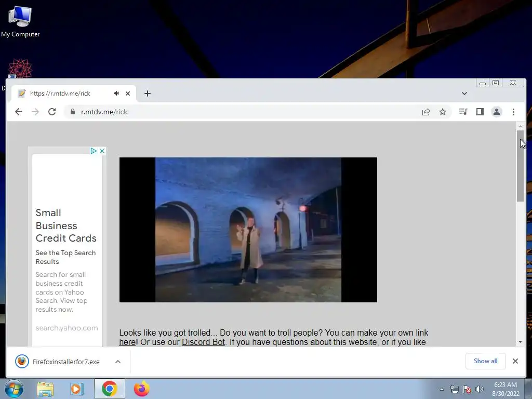Click the page scrollbar up arrow
The width and height of the screenshot is (532, 399).
pos(520,126)
